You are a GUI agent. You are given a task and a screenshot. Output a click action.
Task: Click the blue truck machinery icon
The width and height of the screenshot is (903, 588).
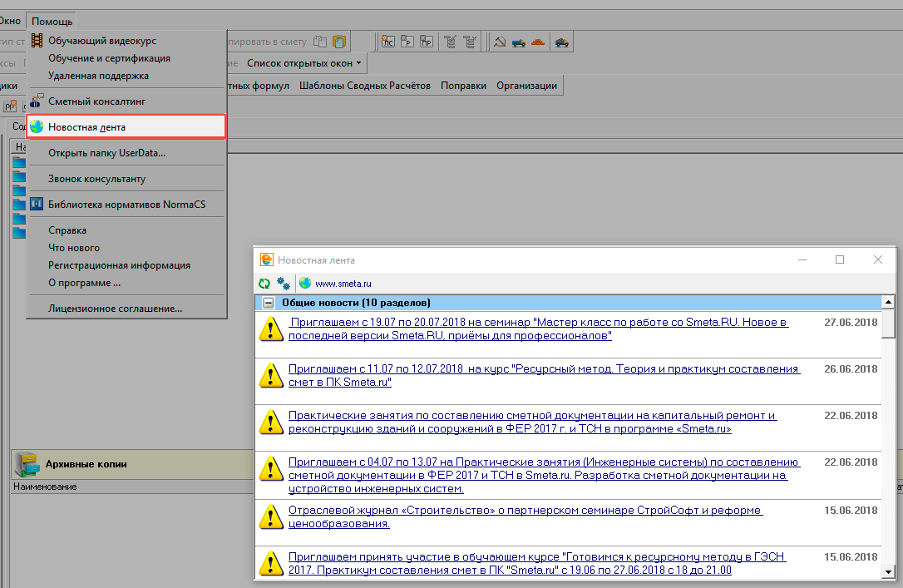click(519, 42)
